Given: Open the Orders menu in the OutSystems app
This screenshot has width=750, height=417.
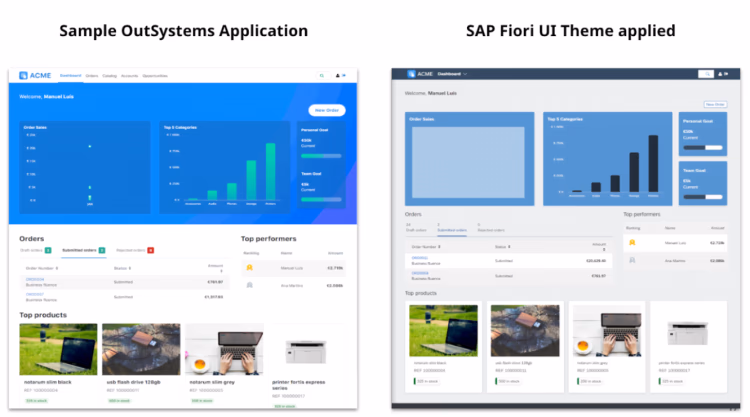Looking at the screenshot, I should [x=92, y=76].
